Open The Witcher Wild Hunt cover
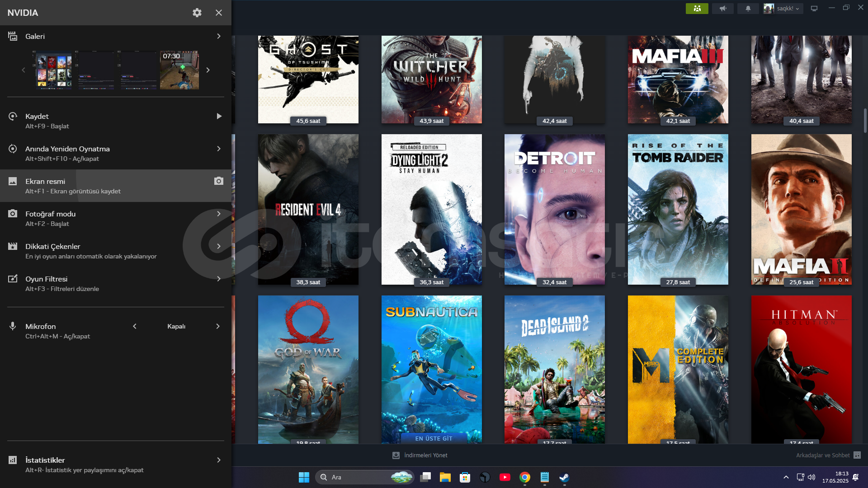Viewport: 868px width, 488px height. [432, 80]
